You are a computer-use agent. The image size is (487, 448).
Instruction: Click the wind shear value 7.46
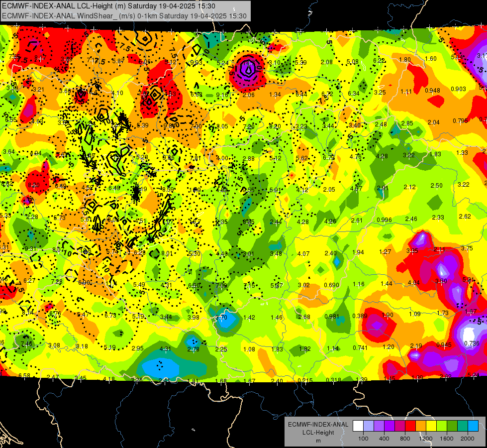(x=26, y=343)
